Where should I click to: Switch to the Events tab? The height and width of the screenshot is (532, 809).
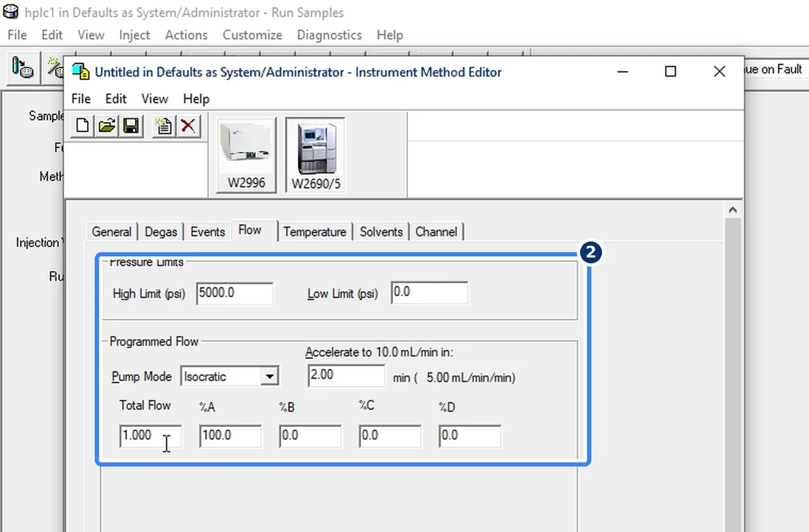tap(207, 232)
